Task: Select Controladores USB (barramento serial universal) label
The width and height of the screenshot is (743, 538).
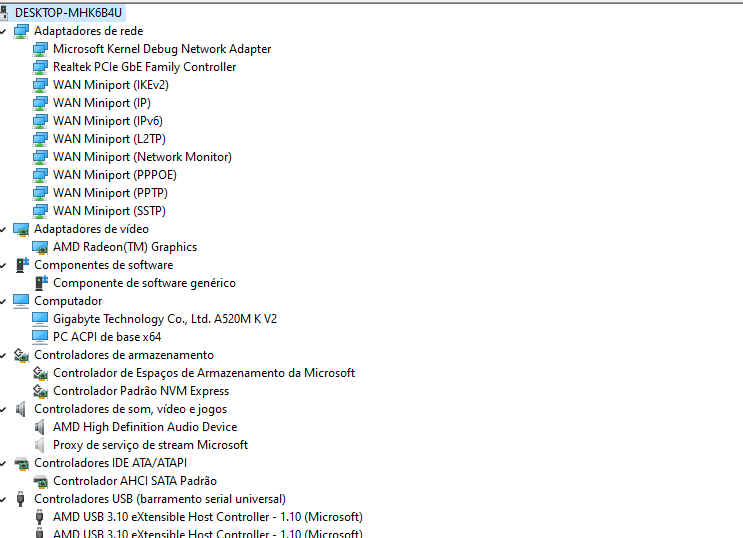Action: [160, 499]
